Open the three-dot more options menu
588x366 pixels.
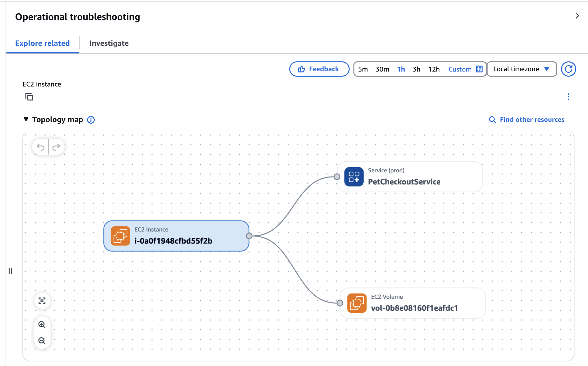pos(568,97)
